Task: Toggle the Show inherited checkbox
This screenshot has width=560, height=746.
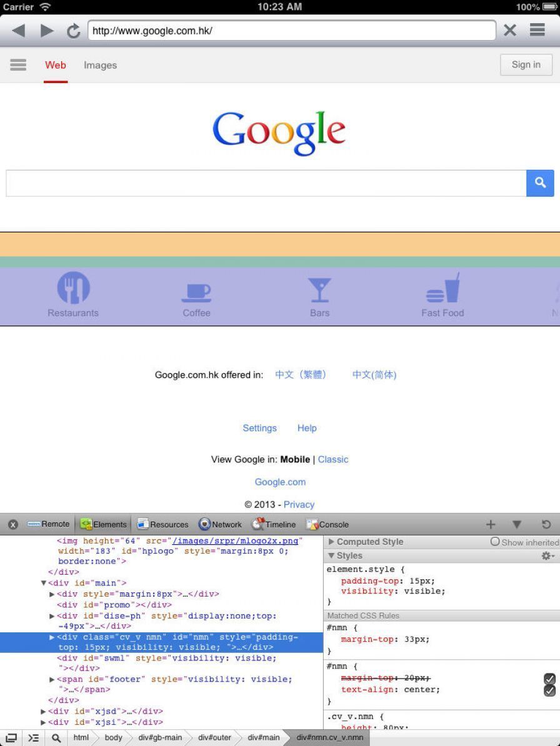Action: [495, 542]
